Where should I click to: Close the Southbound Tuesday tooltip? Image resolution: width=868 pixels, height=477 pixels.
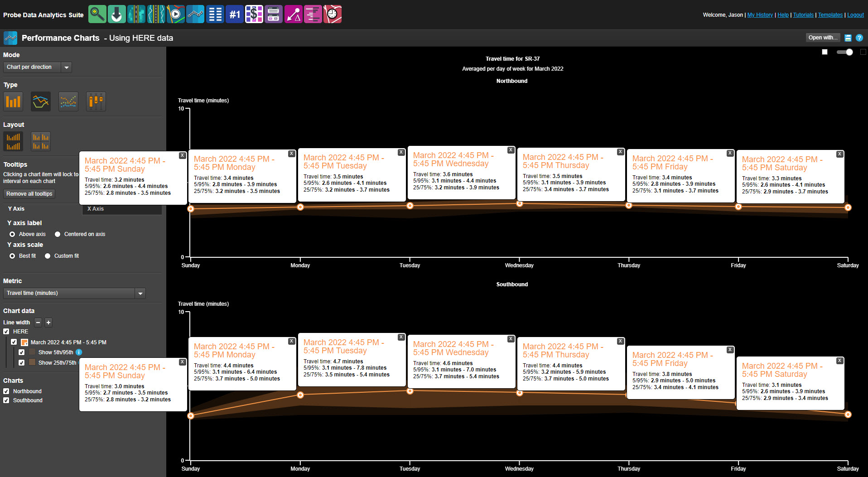401,337
